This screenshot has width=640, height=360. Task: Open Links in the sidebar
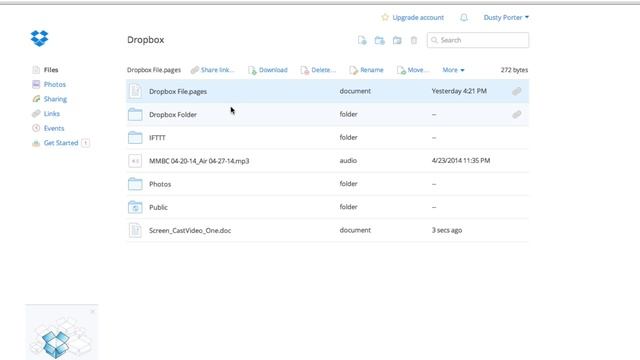click(52, 114)
